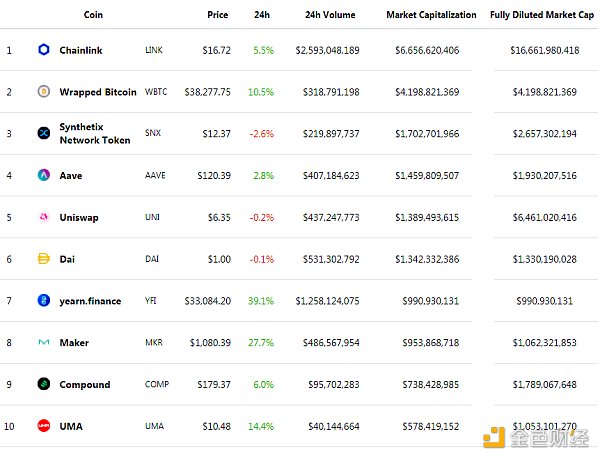Screen dimensions: 600x459
Task: Open the yearn.finance name link
Action: tap(91, 301)
